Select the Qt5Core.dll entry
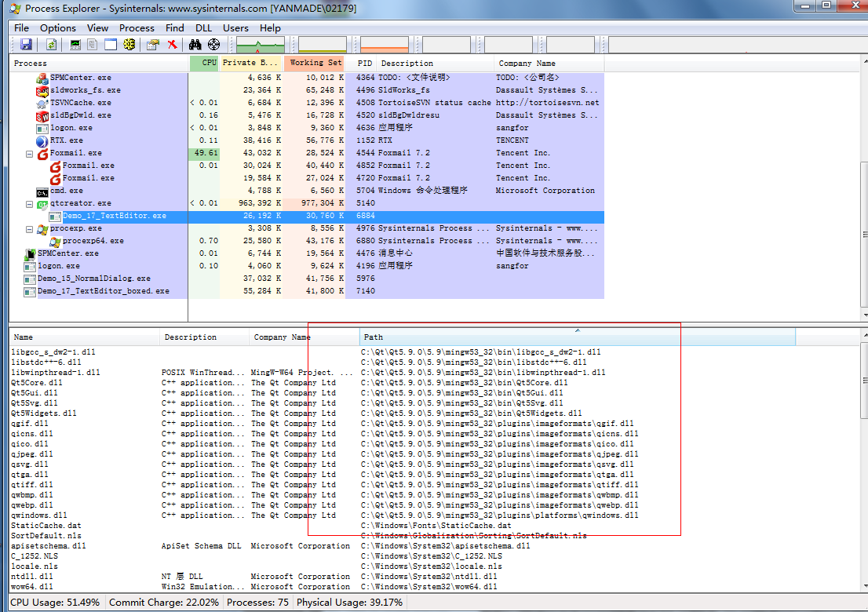Screen dimensions: 868x612 pos(37,383)
